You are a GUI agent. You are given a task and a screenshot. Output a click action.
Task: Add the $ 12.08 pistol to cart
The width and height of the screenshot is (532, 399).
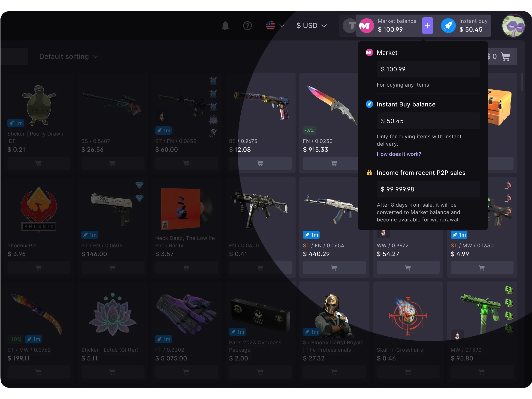point(260,163)
